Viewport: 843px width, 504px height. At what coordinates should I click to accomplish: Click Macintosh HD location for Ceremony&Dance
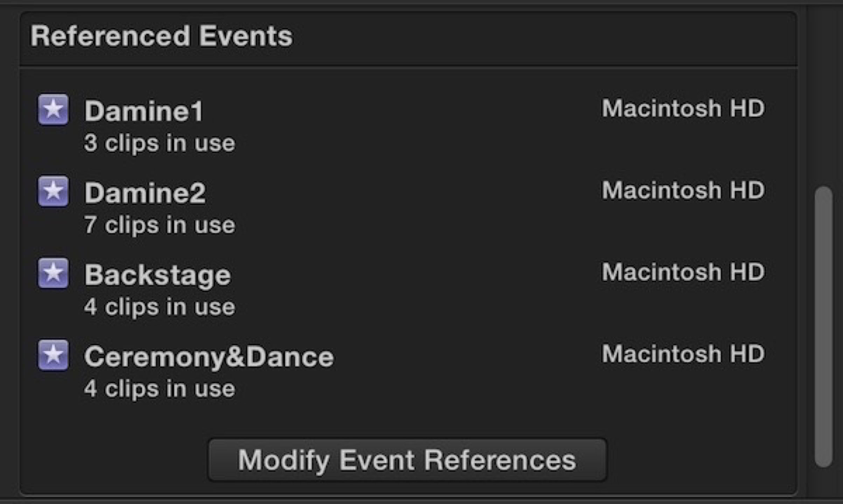(x=683, y=354)
